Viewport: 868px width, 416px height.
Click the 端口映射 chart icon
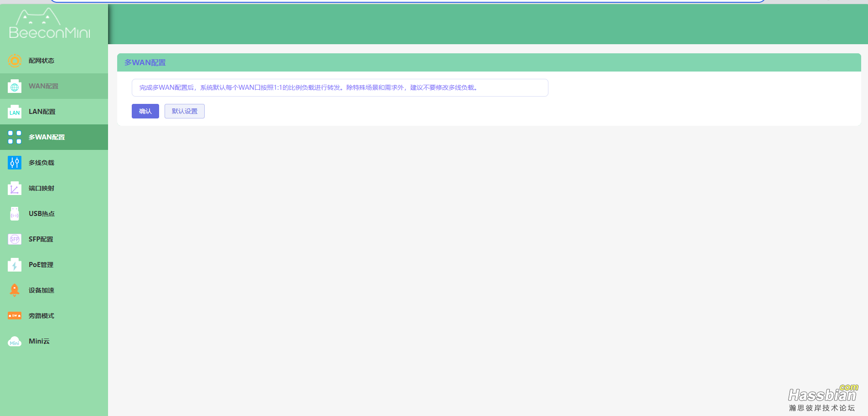(15, 188)
